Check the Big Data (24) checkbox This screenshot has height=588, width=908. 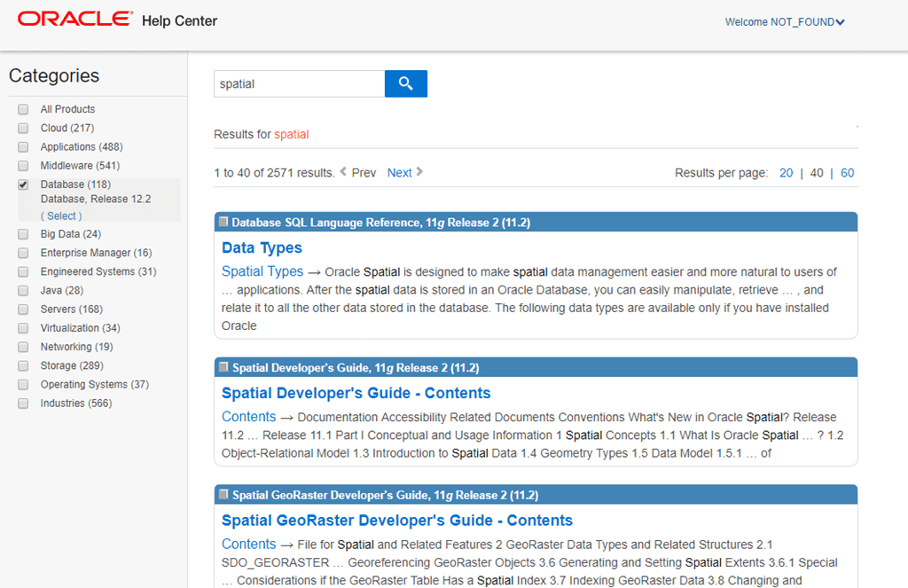pos(23,234)
